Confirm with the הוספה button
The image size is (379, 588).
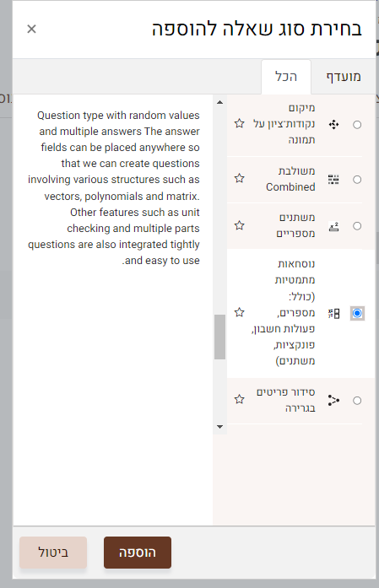(138, 553)
